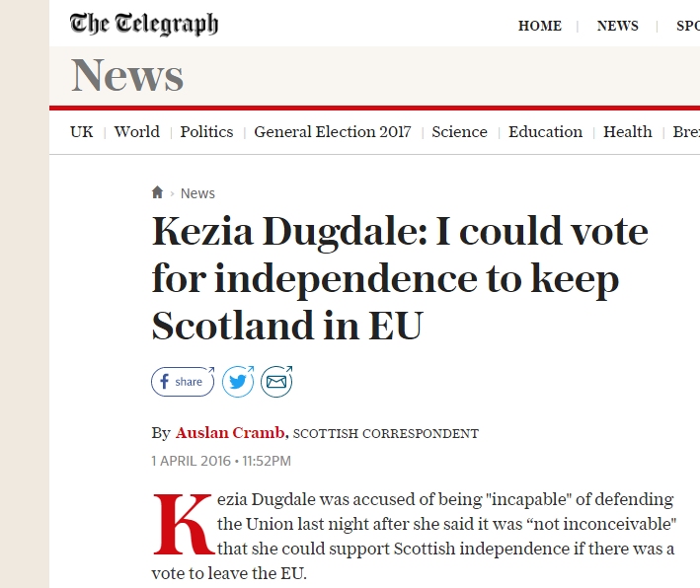Click The Telegraph masthead logo

[x=144, y=24]
